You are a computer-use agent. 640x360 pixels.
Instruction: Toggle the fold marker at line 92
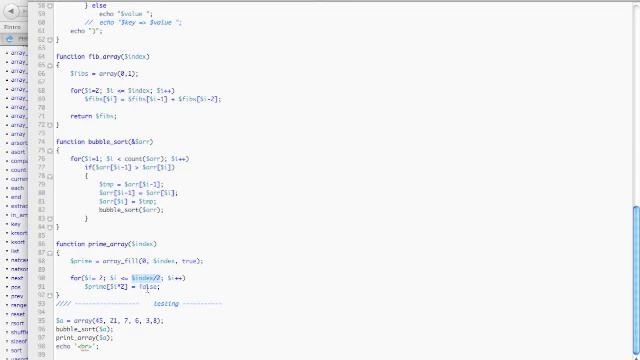point(50,295)
